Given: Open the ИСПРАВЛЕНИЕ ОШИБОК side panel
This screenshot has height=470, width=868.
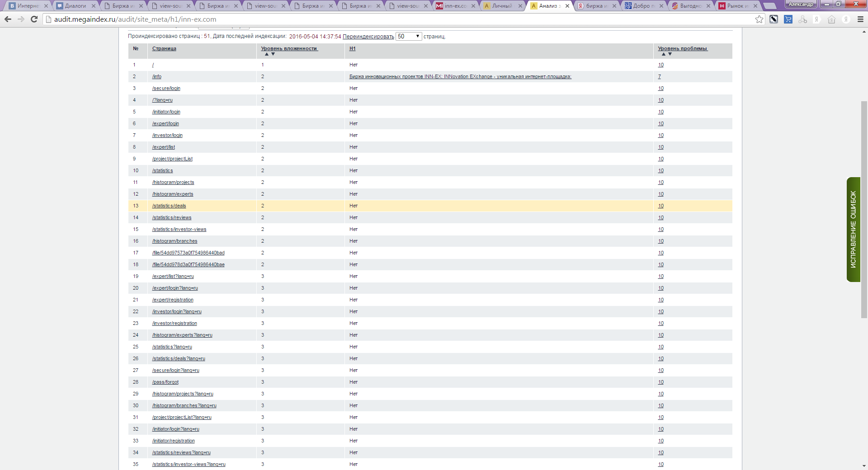Looking at the screenshot, I should 854,230.
